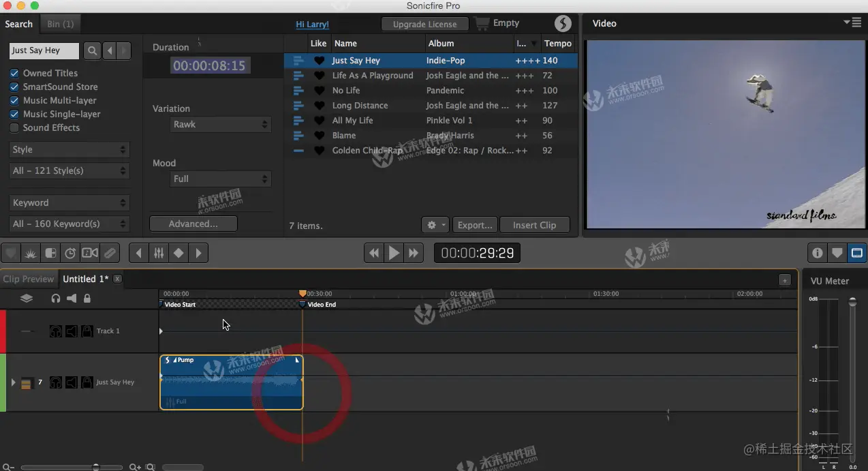Click the speaker icon in the track header

pyautogui.click(x=72, y=298)
